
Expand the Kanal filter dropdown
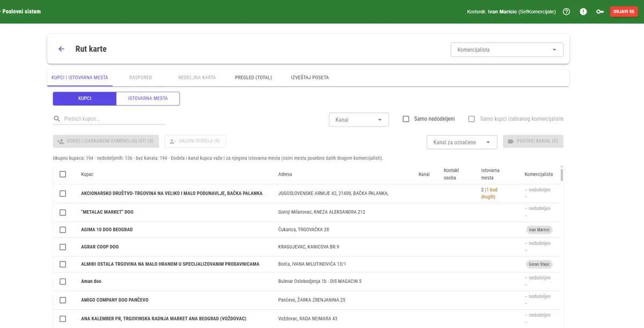(x=359, y=120)
